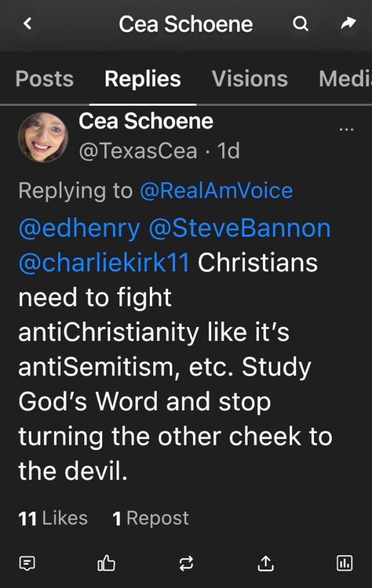Share profile with arrow icon

348,24
